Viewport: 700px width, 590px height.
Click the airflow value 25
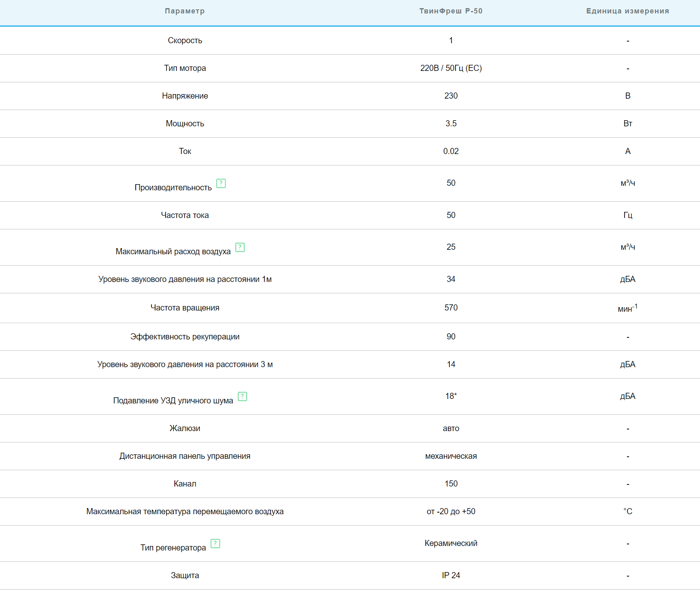[x=451, y=247]
